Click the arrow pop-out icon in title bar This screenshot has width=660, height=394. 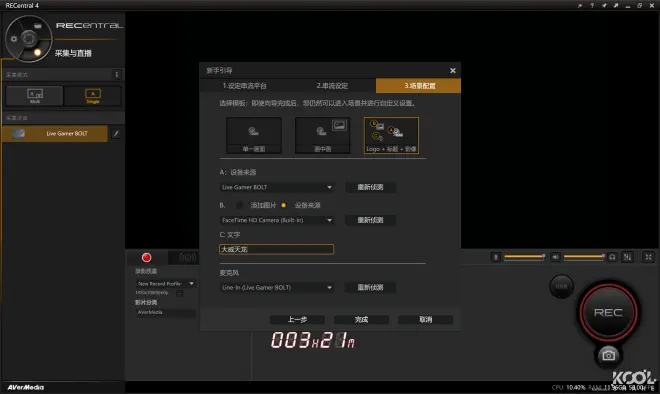point(616,5)
